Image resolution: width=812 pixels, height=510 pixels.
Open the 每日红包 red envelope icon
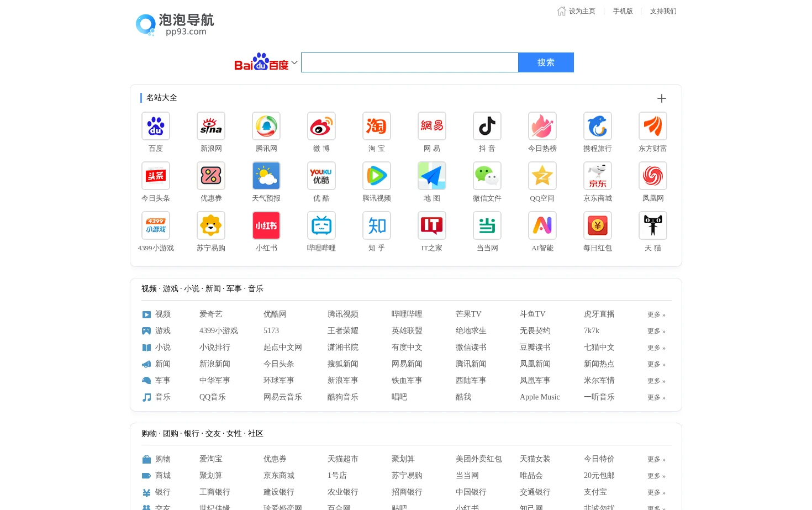coord(598,225)
